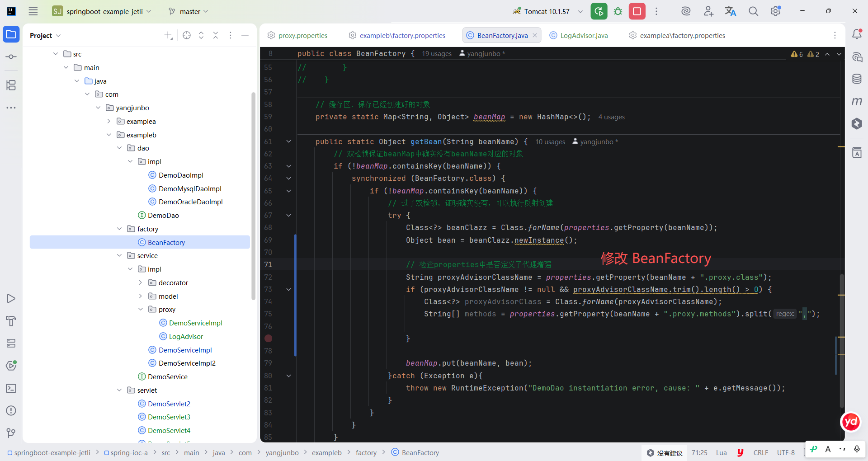
Task: Open the Structure tool window
Action: [11, 85]
